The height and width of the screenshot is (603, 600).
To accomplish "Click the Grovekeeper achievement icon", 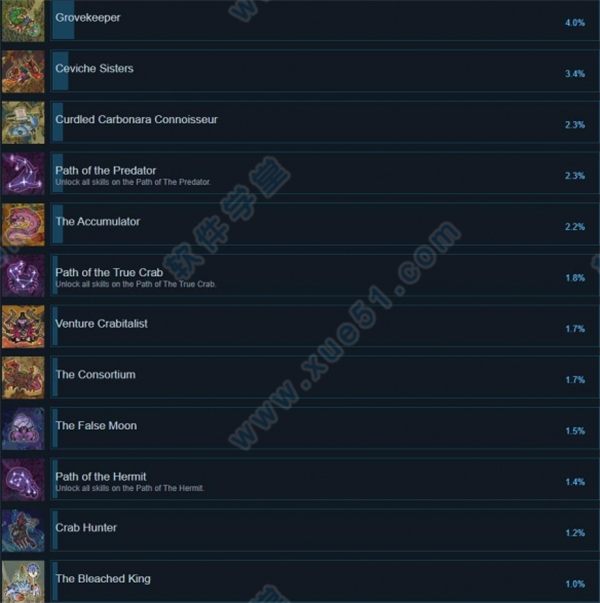I will (x=23, y=20).
